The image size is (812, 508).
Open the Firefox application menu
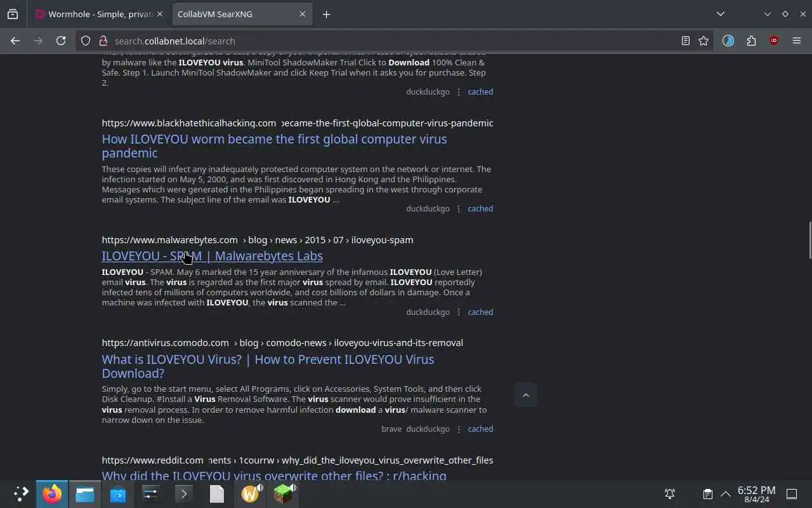797,41
